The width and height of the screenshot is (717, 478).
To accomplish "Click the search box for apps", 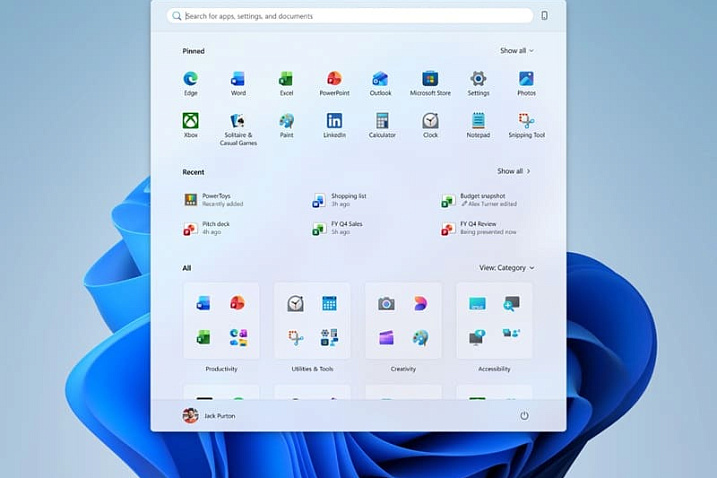I will pos(350,16).
